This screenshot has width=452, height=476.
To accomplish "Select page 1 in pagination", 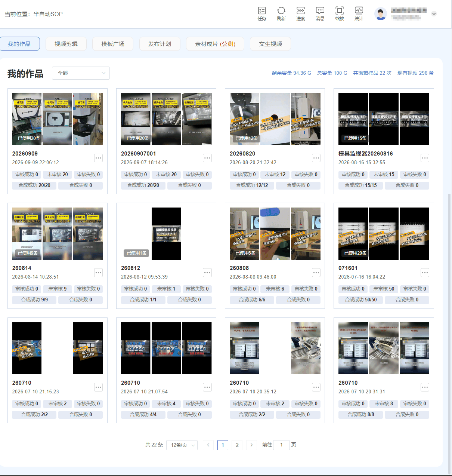I will click(x=223, y=445).
